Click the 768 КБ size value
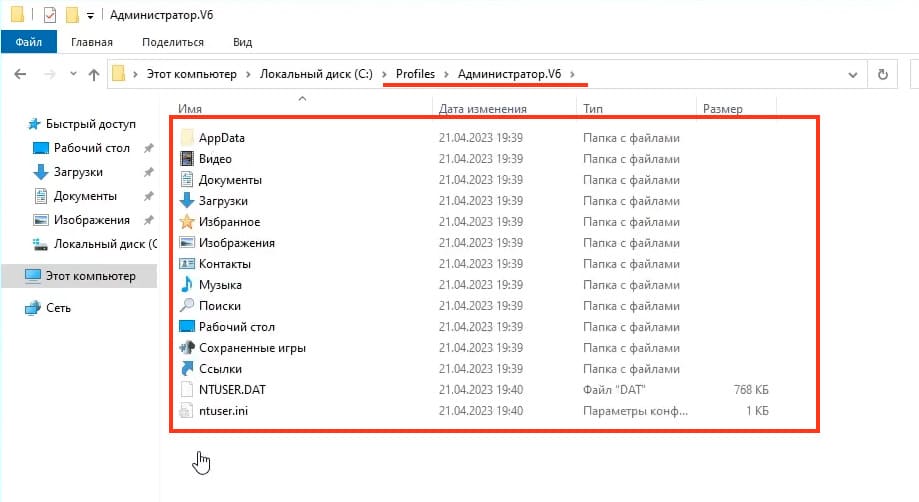919x502 pixels. point(751,390)
